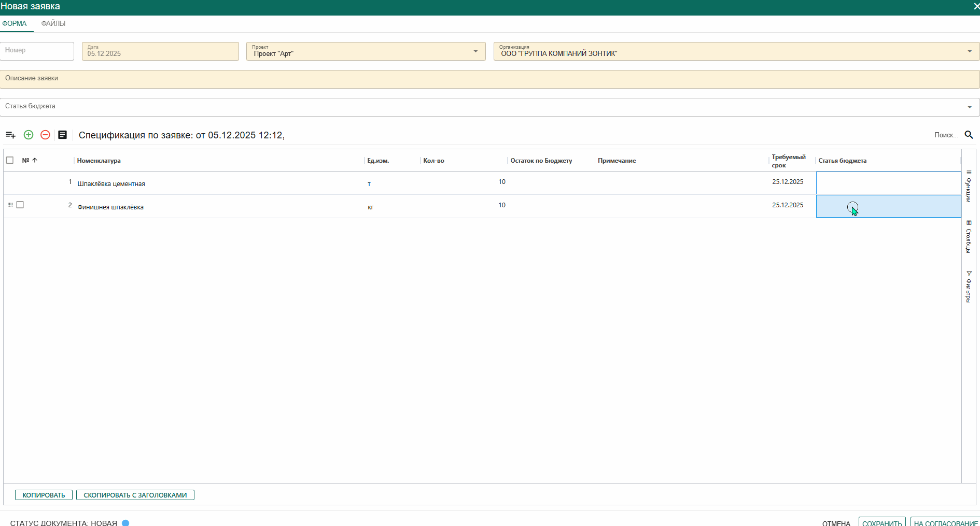Select the ФОРМА tab
This screenshot has height=526, width=980.
pos(15,24)
